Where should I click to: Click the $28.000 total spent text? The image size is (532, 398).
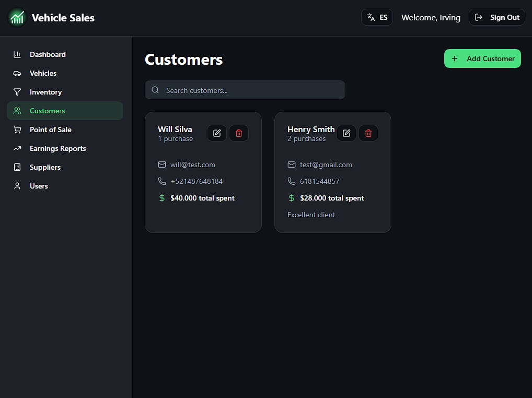point(332,198)
